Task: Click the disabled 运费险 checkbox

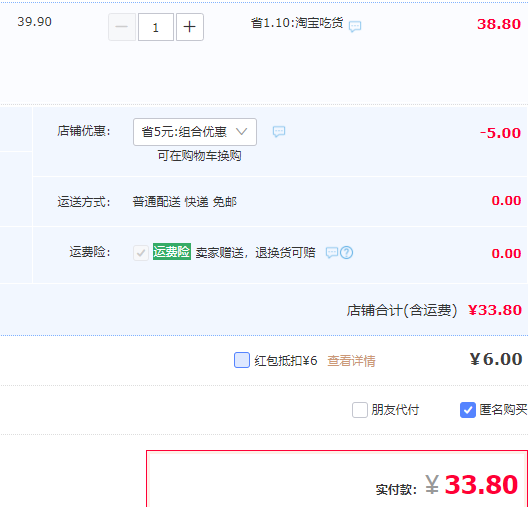Action: 141,253
